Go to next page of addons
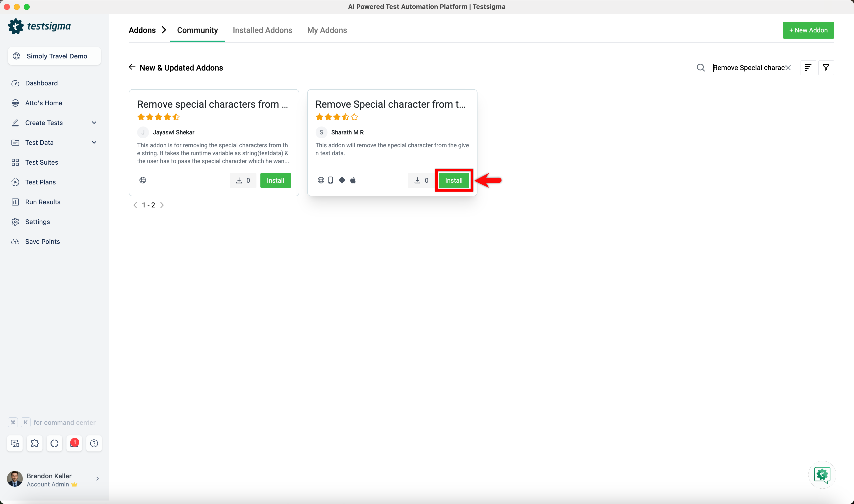 162,205
